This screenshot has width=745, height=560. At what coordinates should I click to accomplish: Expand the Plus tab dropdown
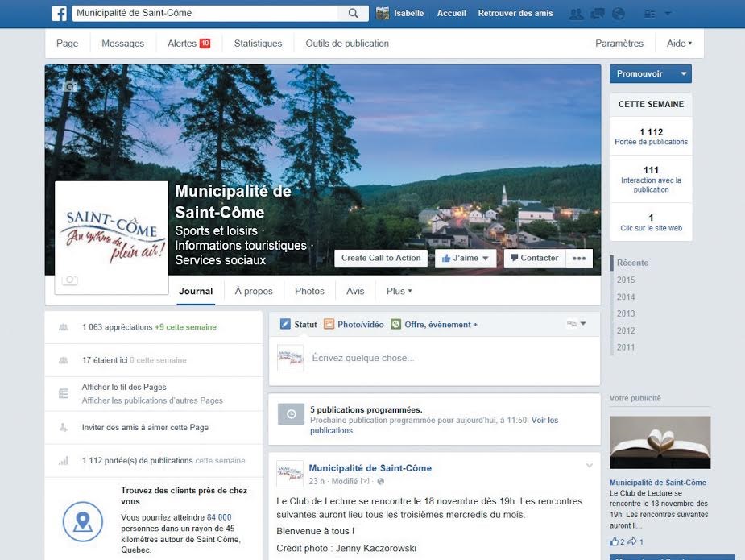(x=399, y=291)
